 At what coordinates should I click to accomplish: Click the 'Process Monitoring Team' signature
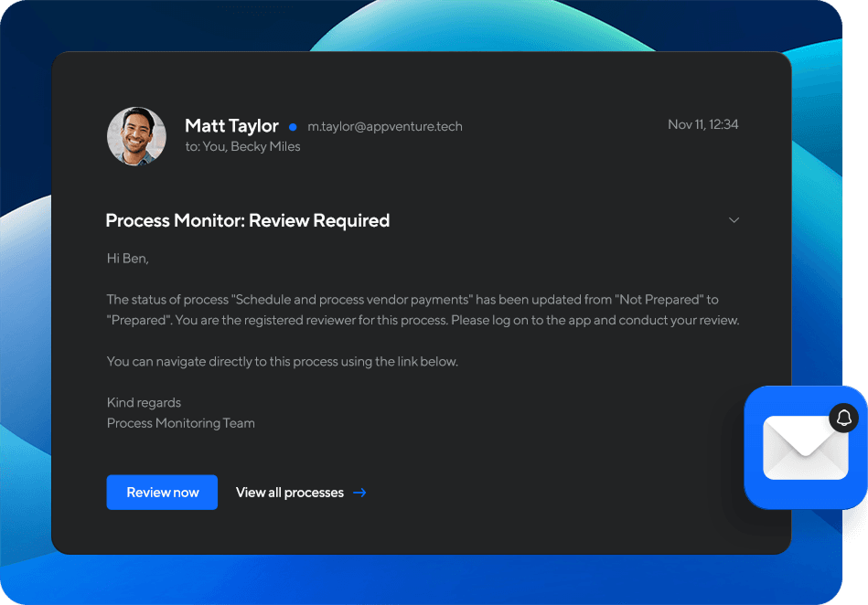click(x=181, y=423)
